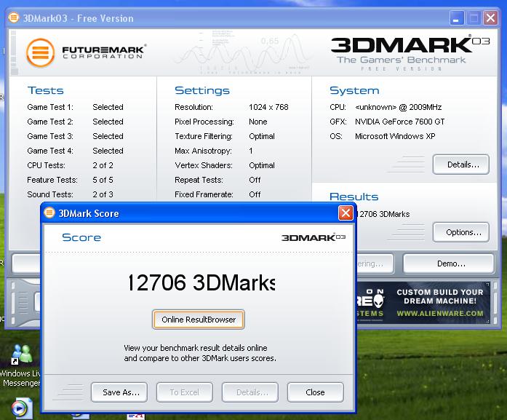Click the To Excel button
The image size is (507, 420).
tap(184, 392)
